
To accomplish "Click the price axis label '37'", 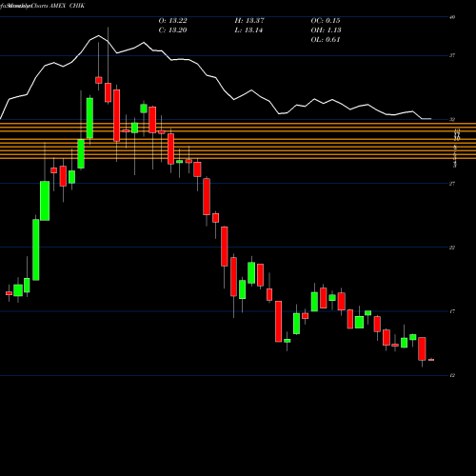I will pyautogui.click(x=452, y=55).
